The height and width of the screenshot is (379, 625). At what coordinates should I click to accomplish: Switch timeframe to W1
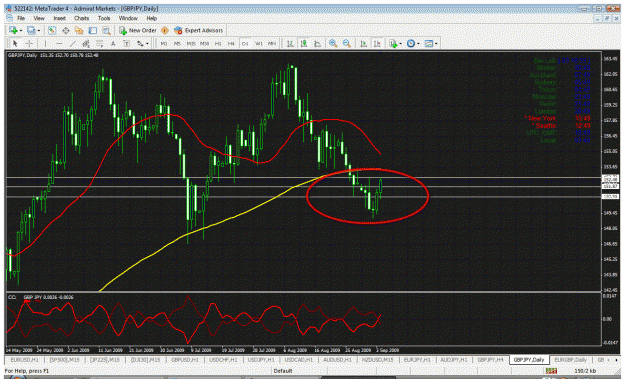pos(259,43)
